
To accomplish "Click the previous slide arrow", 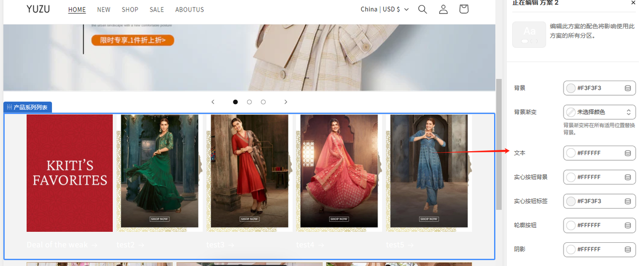I will pos(213,102).
